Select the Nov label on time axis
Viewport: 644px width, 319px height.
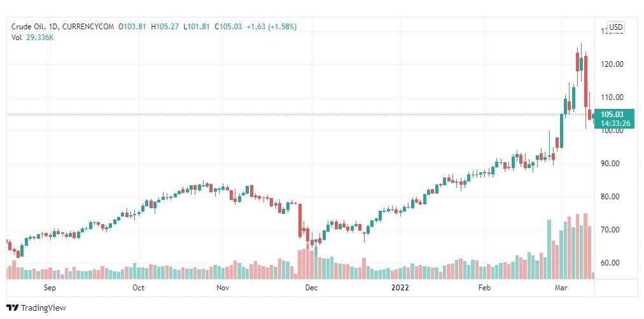pyautogui.click(x=223, y=288)
